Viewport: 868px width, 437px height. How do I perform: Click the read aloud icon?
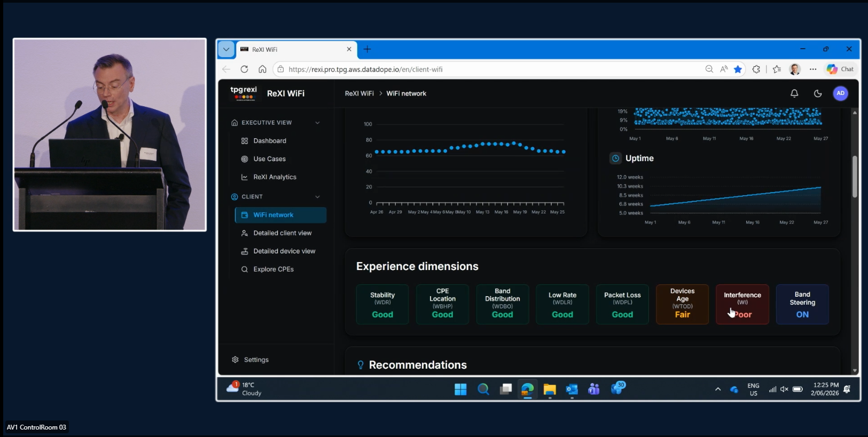[x=724, y=69]
